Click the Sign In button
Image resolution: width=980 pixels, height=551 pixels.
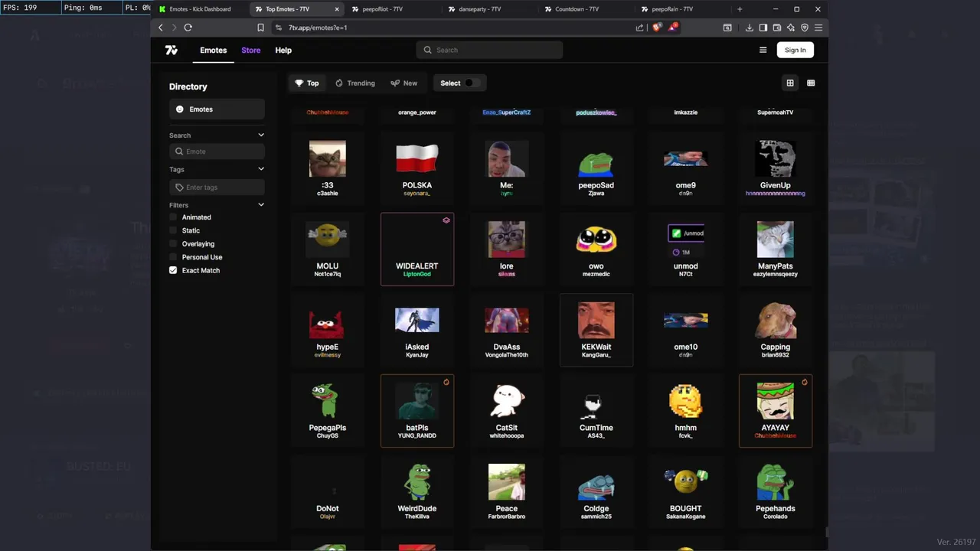point(795,50)
